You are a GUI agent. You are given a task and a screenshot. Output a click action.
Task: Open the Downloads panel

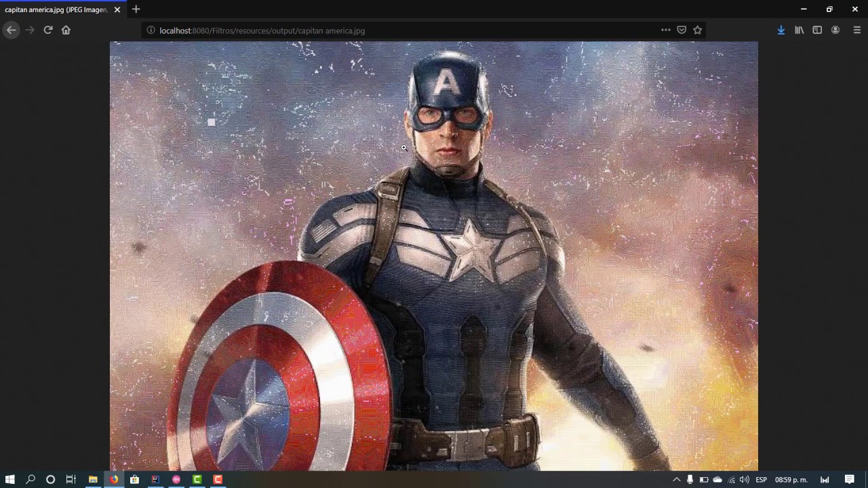click(781, 30)
